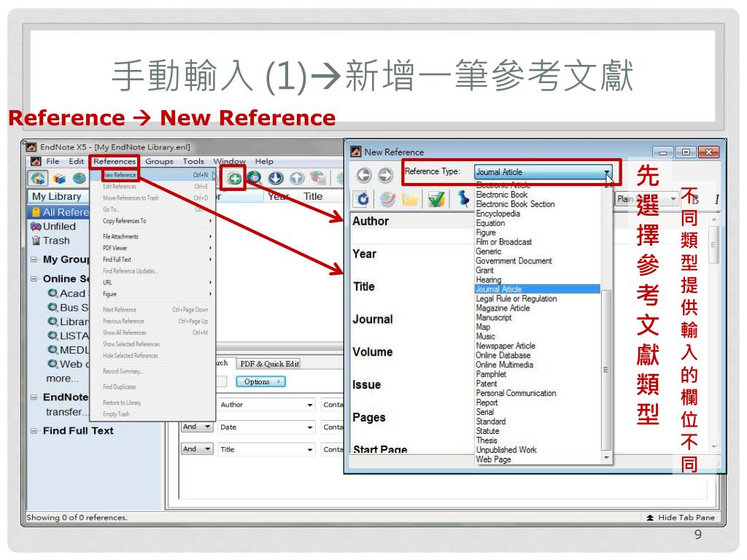This screenshot has height=560, width=747.
Task: Click the books Online Search Mode toolbar icon
Action: click(x=59, y=179)
